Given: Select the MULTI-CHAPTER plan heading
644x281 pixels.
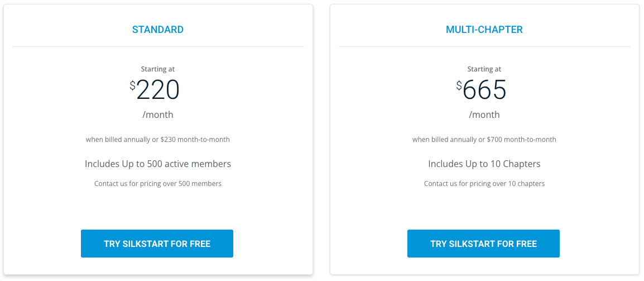Looking at the screenshot, I should coord(484,30).
